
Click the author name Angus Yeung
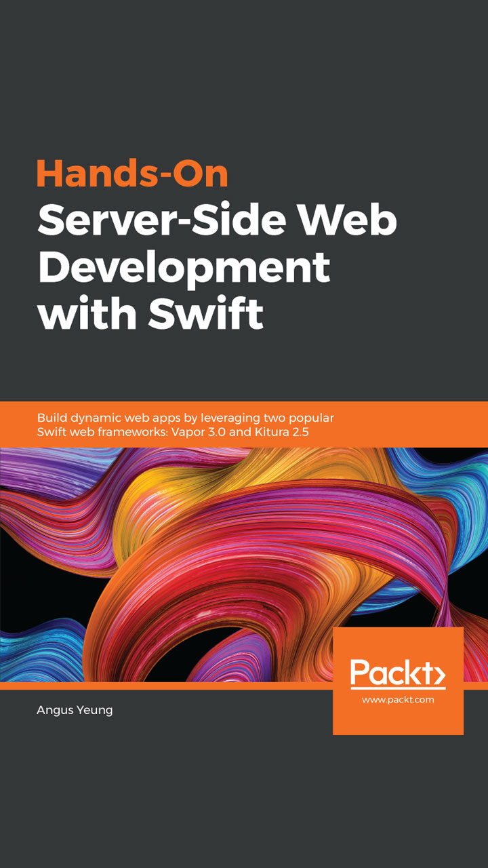(75, 710)
